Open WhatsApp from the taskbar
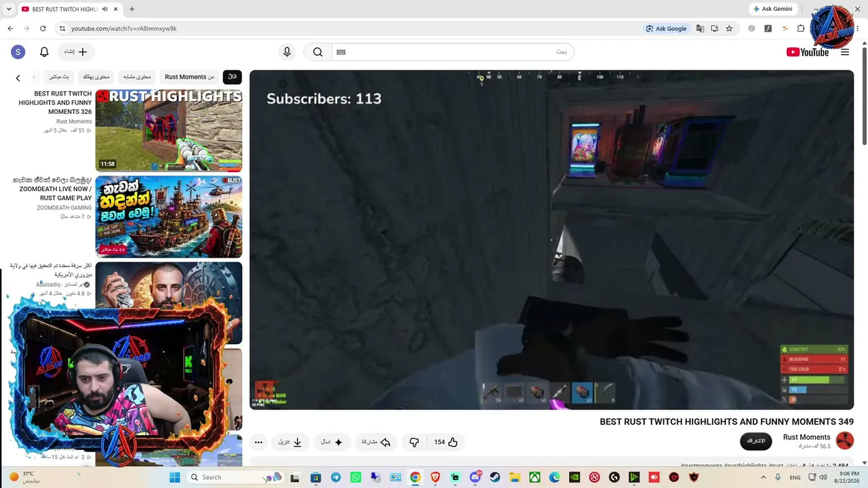 pos(355,477)
